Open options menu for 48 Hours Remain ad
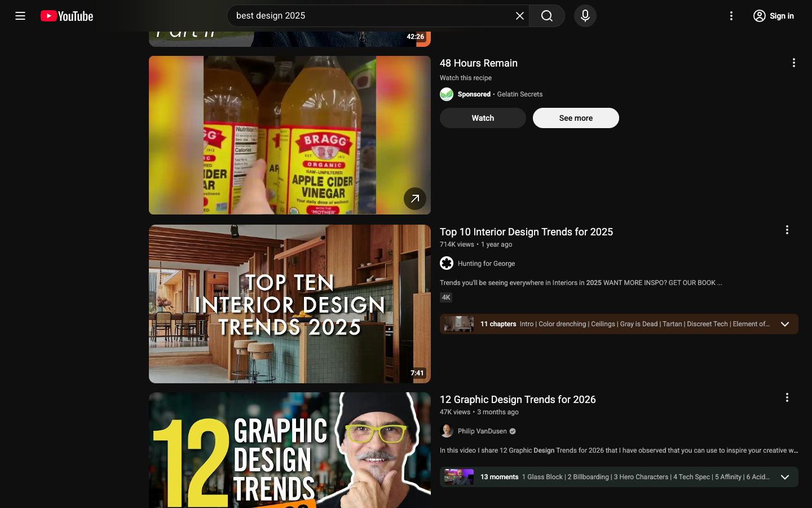812x508 pixels. click(x=794, y=63)
